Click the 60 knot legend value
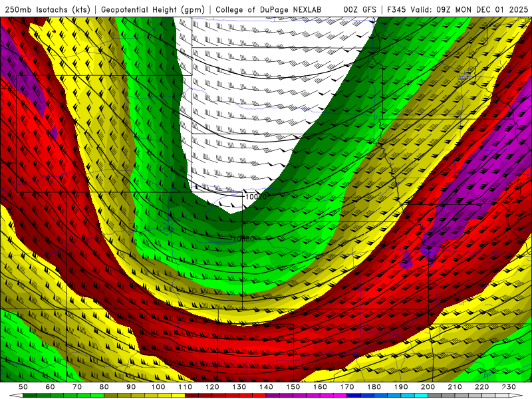The width and height of the screenshot is (532, 399). tap(50, 387)
